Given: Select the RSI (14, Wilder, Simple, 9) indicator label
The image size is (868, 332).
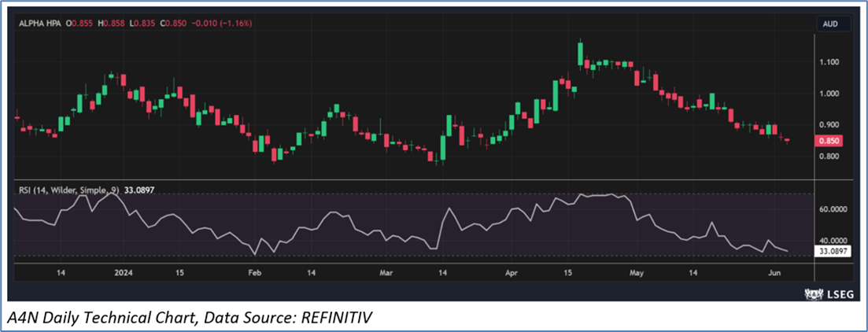Looking at the screenshot, I should point(69,190).
